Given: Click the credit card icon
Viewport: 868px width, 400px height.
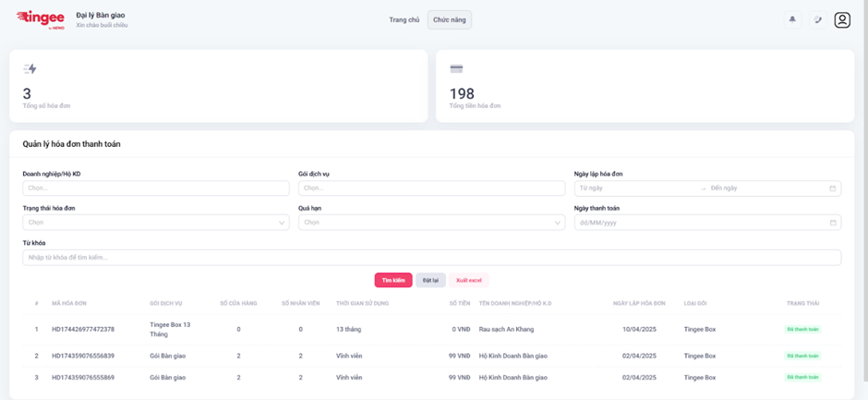Looking at the screenshot, I should pos(456,68).
